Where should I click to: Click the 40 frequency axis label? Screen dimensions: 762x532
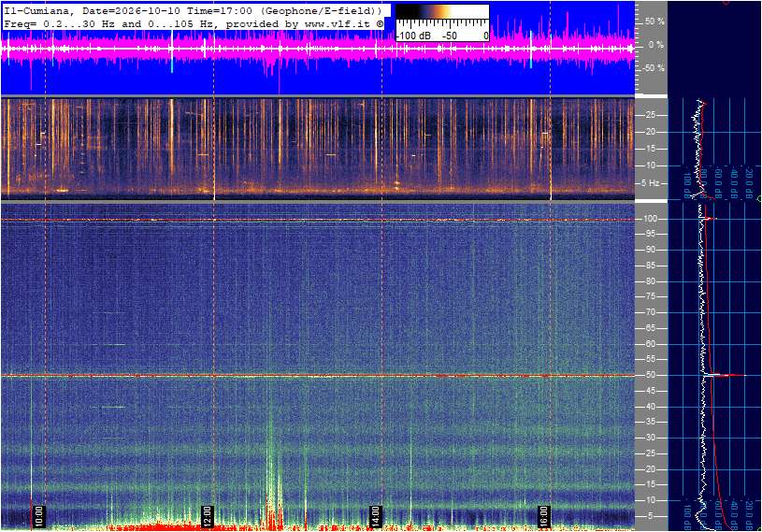pyautogui.click(x=650, y=407)
